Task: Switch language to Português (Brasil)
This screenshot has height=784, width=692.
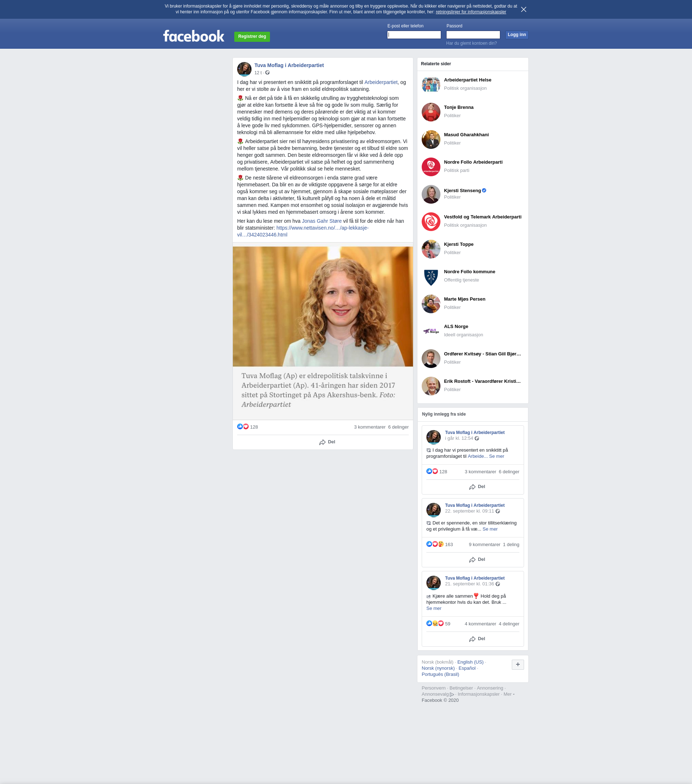Action: (440, 674)
